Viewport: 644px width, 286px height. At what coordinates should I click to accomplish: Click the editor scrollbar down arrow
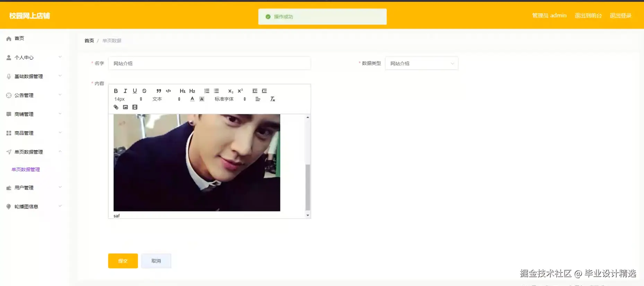[x=307, y=215]
